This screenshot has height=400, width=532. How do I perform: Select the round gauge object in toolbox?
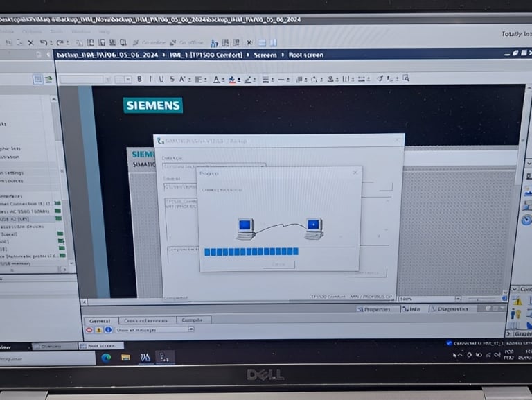(x=526, y=220)
